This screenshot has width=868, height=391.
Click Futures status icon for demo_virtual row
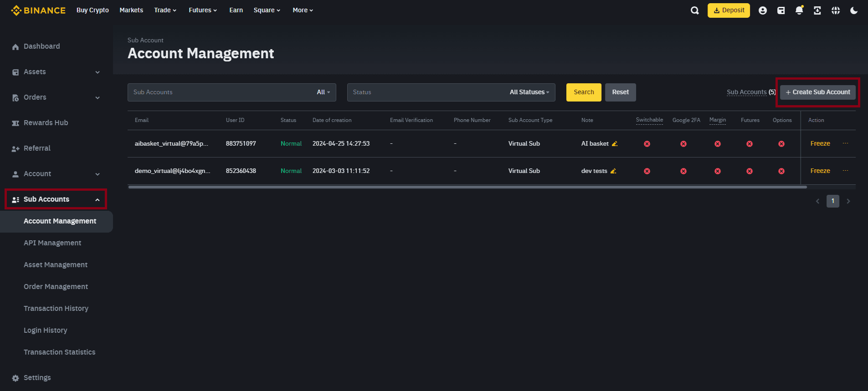pos(750,171)
